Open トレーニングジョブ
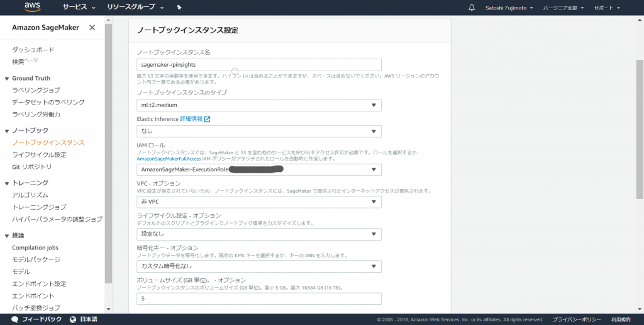Viewport: 644px width, 325px height. tap(39, 207)
